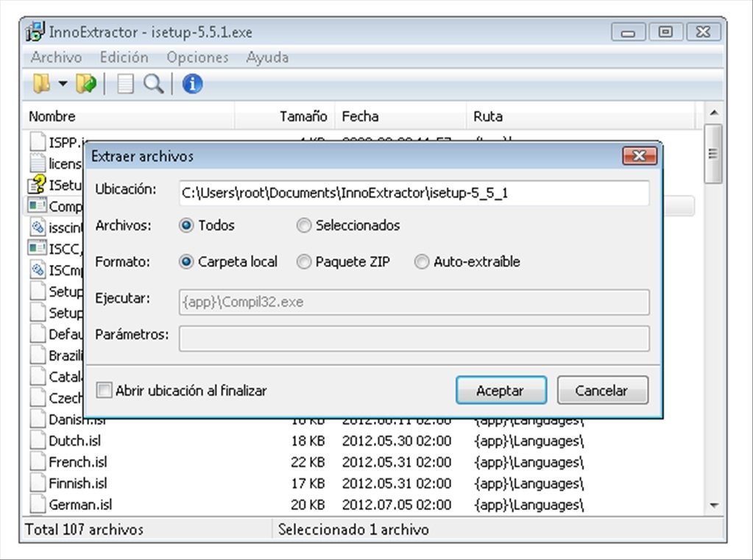The width and height of the screenshot is (753, 560).
Task: Enable Abrir ubicación al finalizar
Action: click(103, 389)
